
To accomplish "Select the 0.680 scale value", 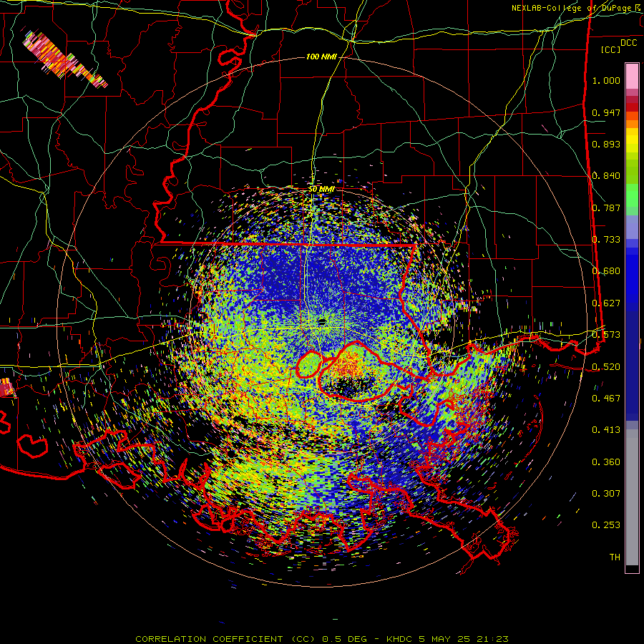I will pos(606,271).
